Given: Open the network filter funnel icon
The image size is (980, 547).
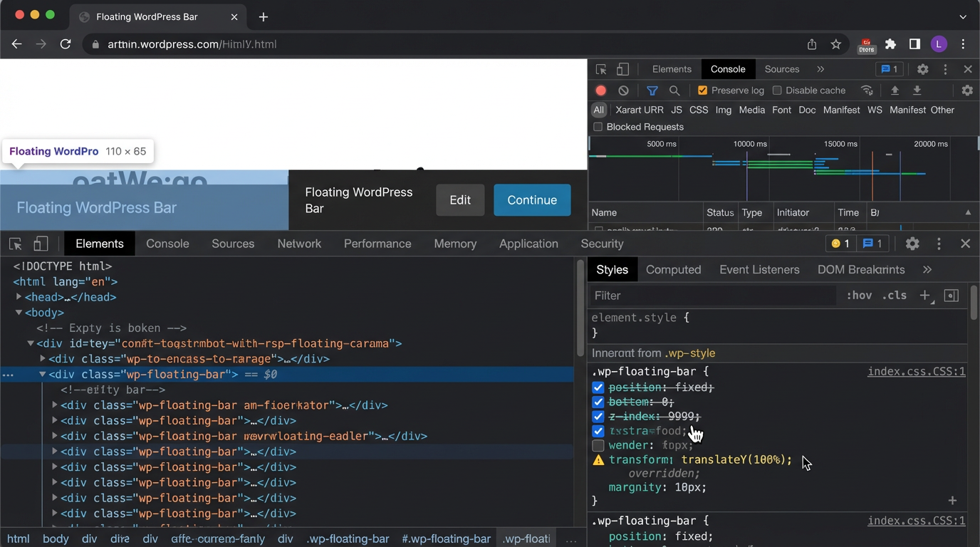Looking at the screenshot, I should click(652, 90).
